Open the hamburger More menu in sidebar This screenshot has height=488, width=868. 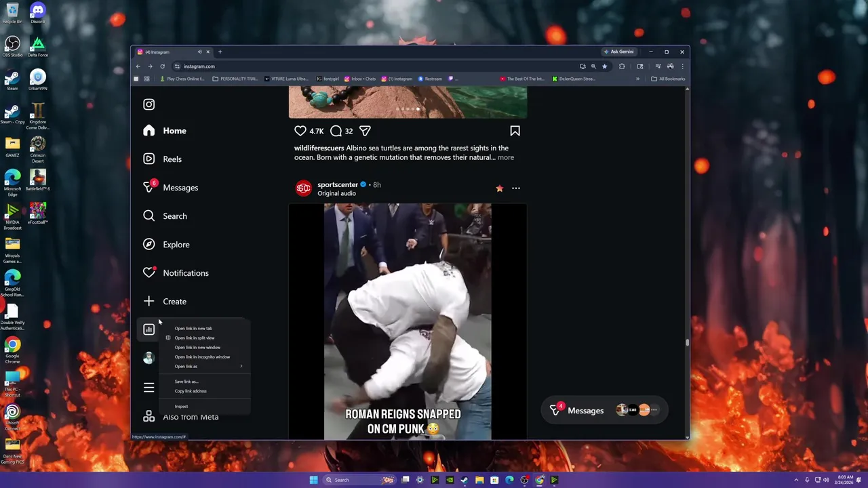149,388
